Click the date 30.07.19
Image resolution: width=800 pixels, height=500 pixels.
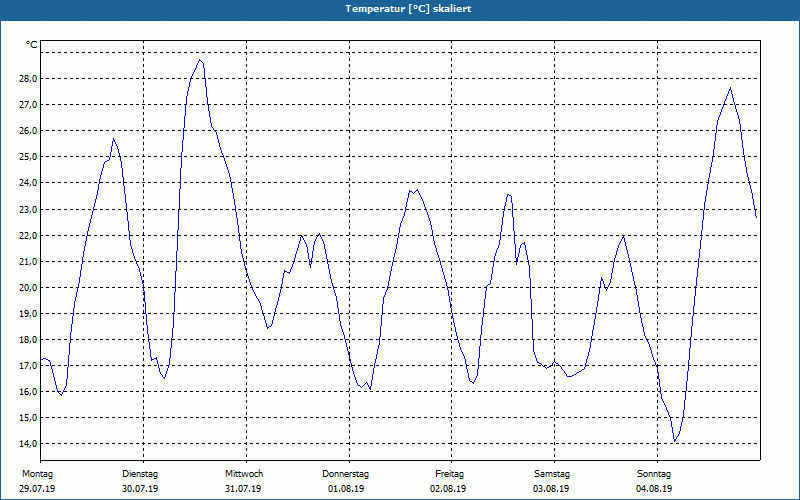(140, 488)
